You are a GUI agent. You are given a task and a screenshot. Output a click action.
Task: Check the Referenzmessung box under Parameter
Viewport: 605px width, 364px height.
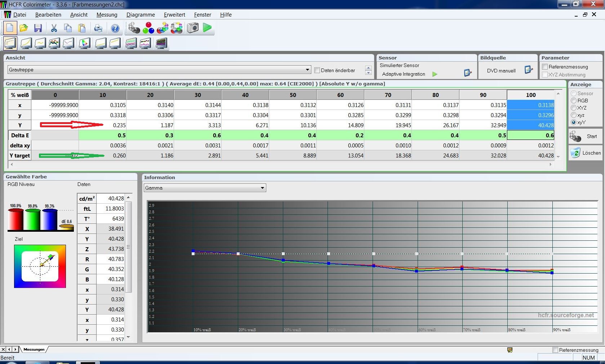point(545,67)
